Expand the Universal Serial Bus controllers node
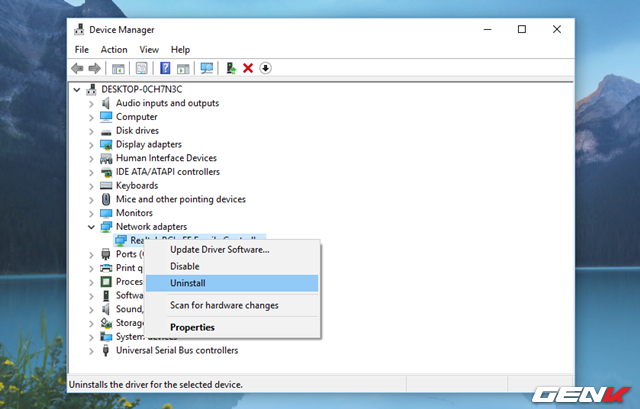The width and height of the screenshot is (640, 409). [x=92, y=351]
